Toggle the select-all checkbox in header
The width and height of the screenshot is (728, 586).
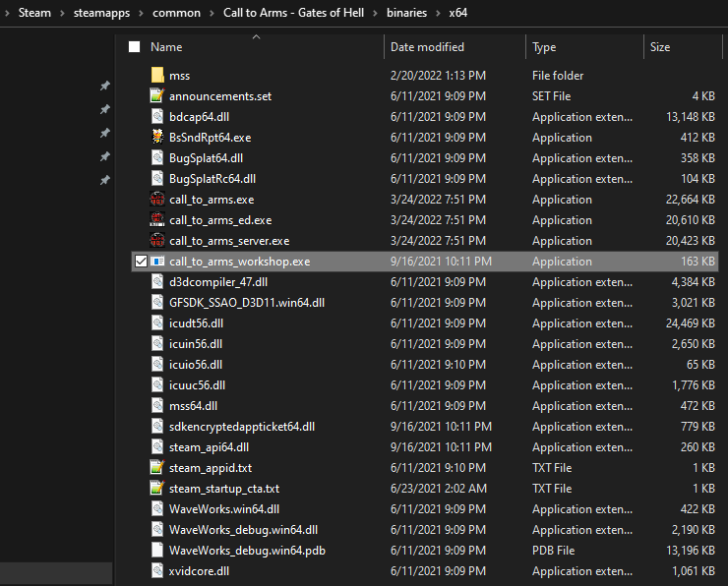(x=134, y=47)
